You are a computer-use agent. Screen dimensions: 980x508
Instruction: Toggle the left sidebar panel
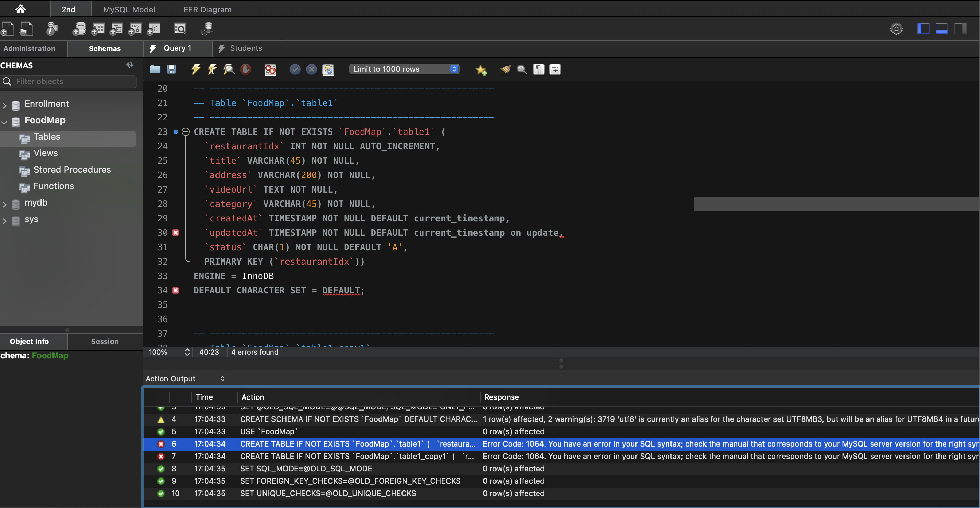(923, 28)
